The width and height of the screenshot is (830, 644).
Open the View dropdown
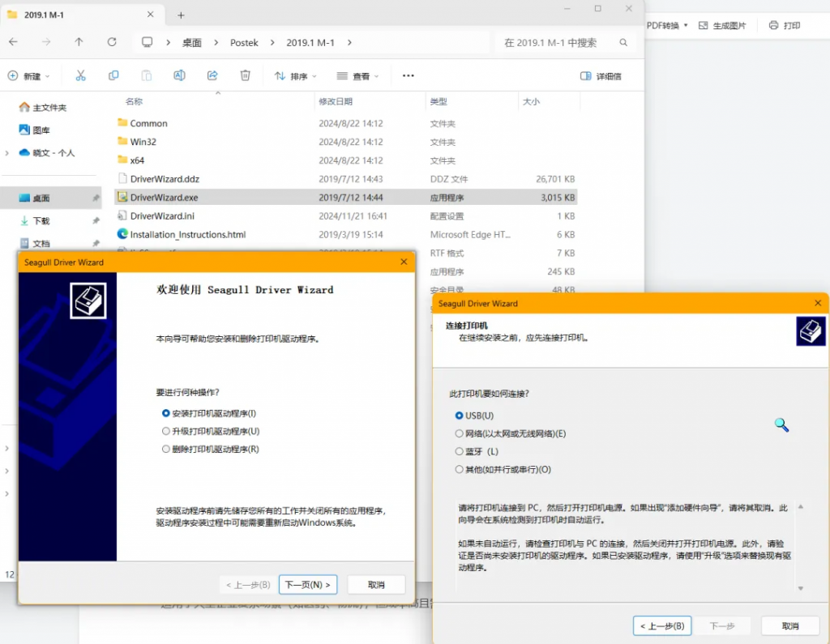click(x=357, y=76)
